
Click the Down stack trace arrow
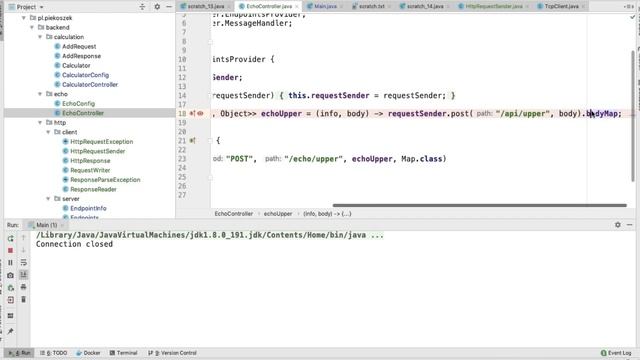click(23, 250)
